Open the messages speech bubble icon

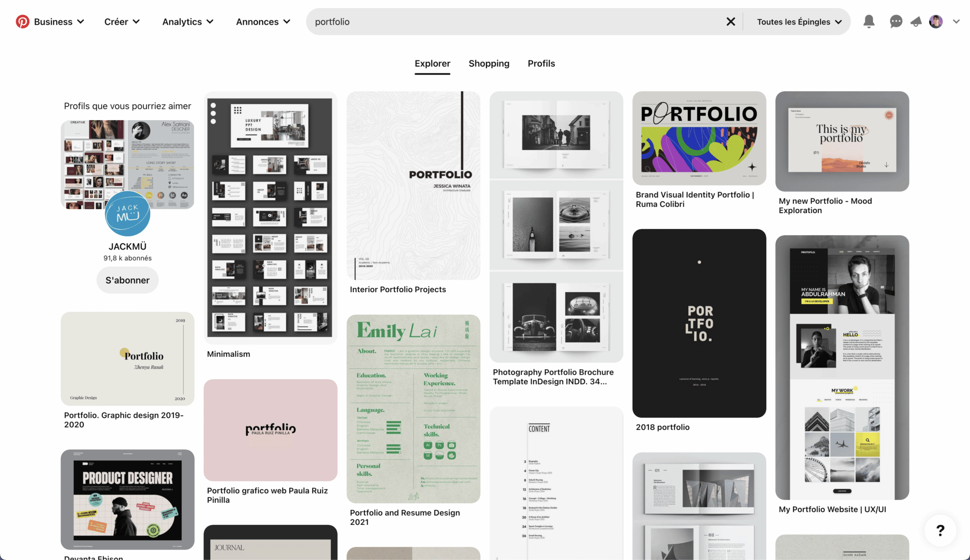coord(896,22)
